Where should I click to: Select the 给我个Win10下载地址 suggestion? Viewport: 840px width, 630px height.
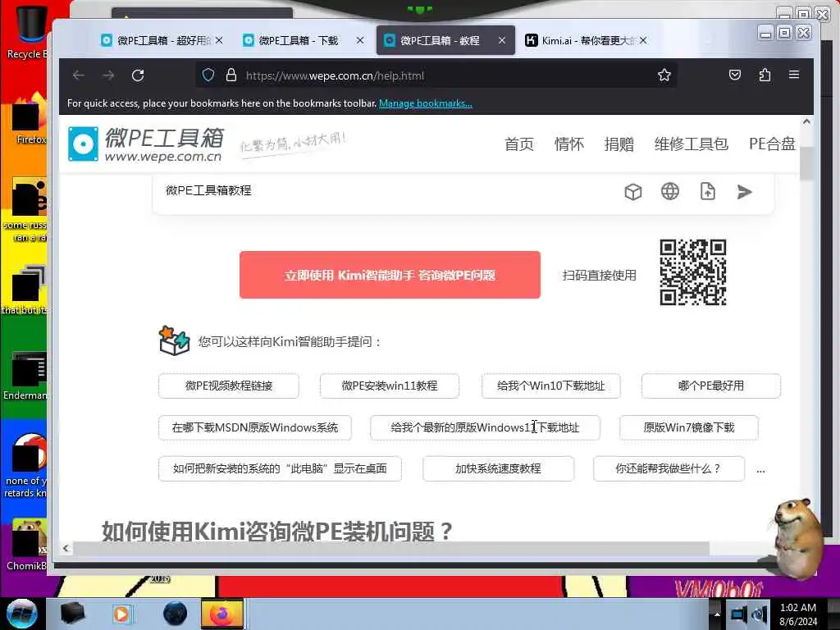pos(550,386)
